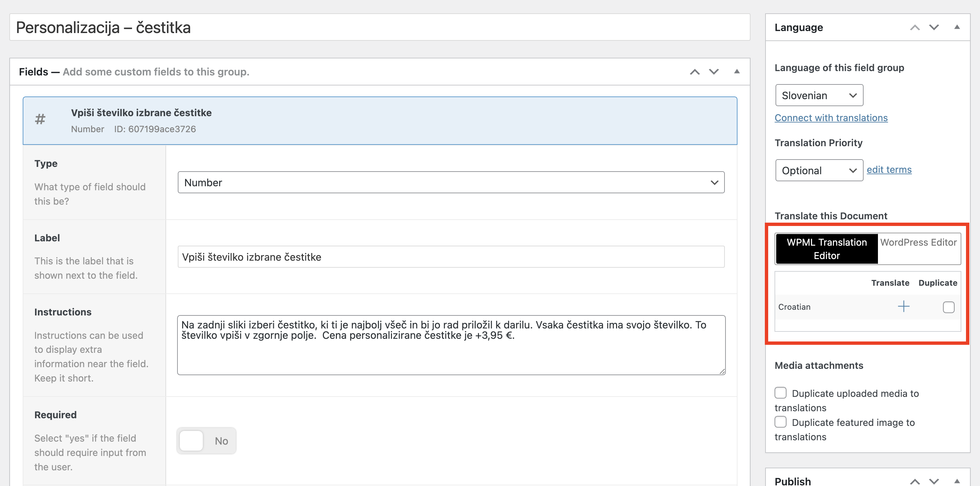Move the Publish panel up
The width and height of the screenshot is (980, 486).
tap(915, 481)
